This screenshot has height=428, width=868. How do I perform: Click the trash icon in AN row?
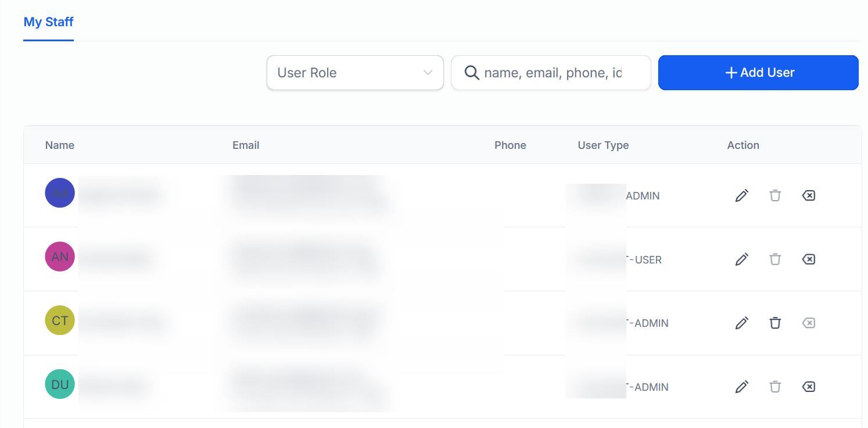click(775, 259)
